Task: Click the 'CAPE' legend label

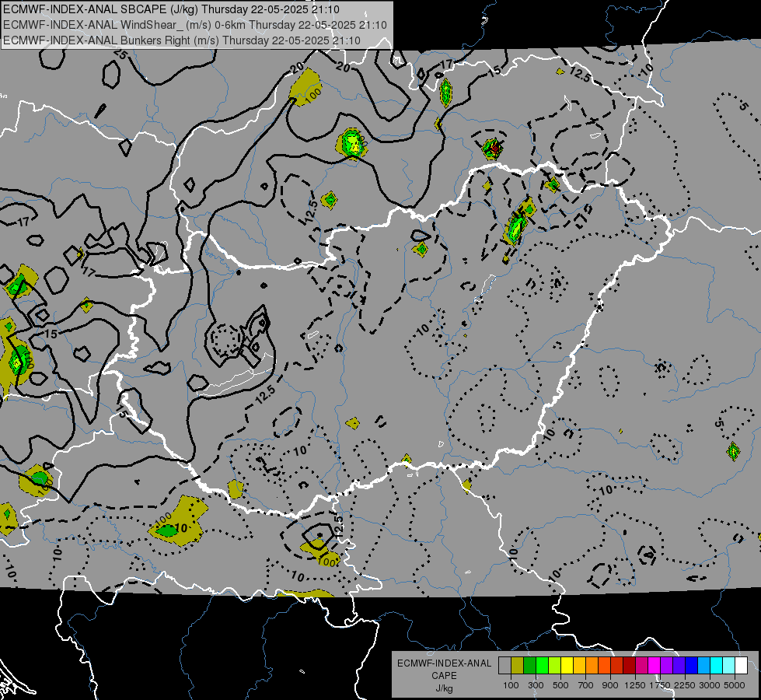Action: 444,676
